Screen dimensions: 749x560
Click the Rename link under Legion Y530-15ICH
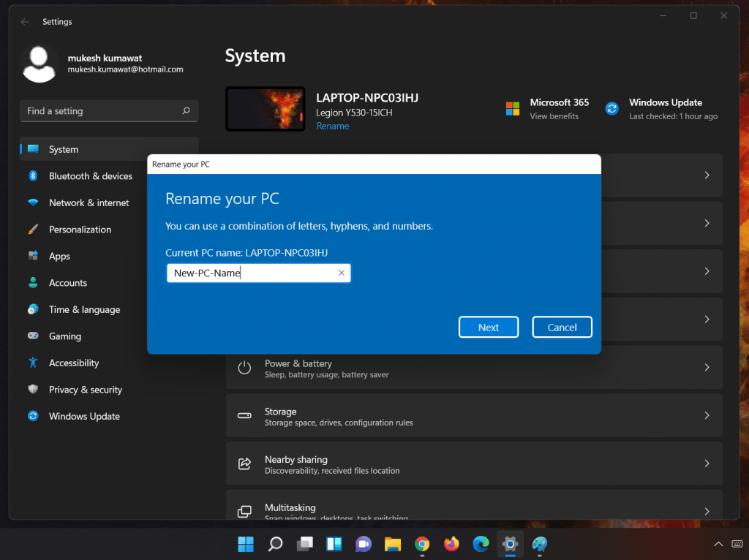point(333,126)
